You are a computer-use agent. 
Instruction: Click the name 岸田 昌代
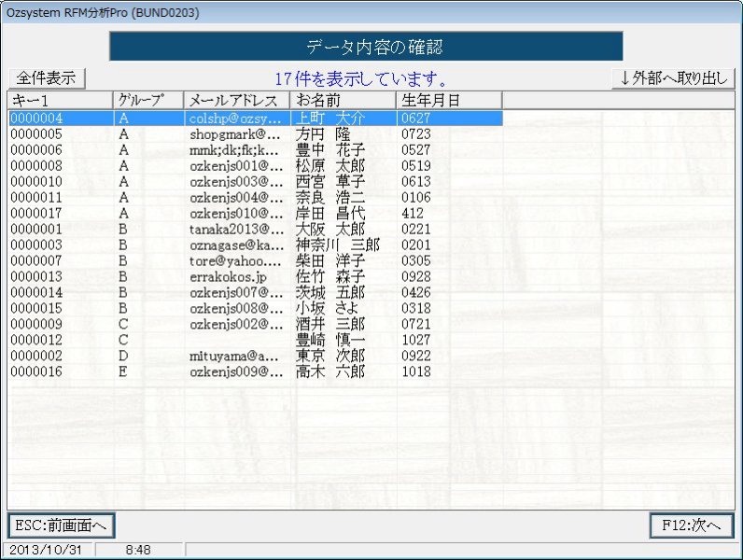pos(330,213)
